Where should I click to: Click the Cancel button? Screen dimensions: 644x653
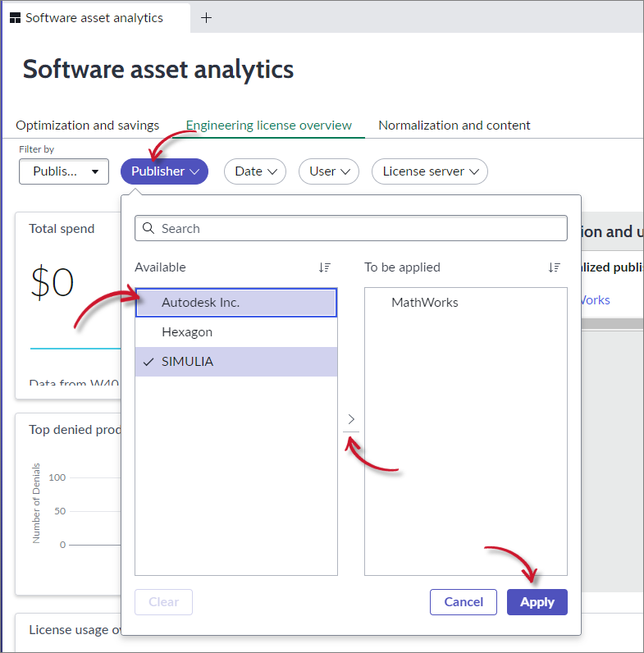pyautogui.click(x=464, y=602)
